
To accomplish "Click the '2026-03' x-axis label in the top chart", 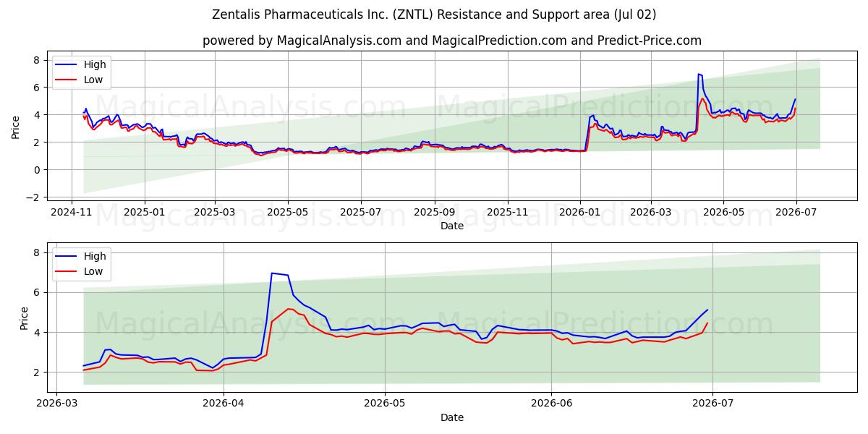I will (650, 213).
